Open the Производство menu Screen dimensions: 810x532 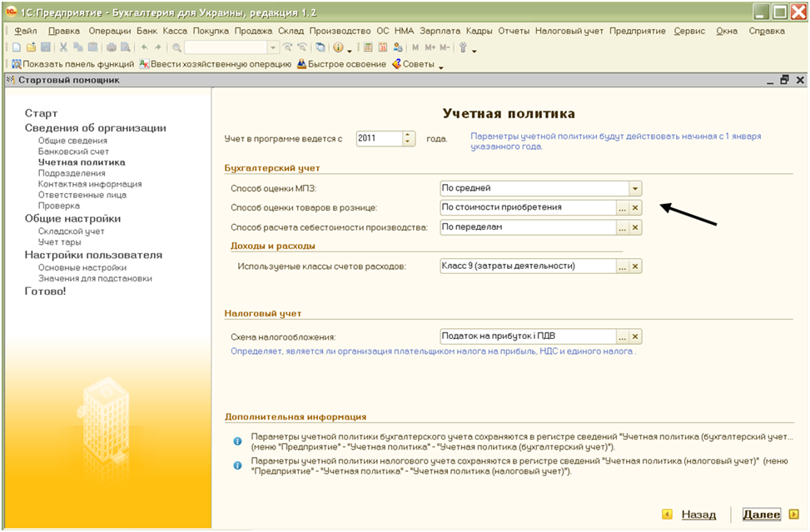click(340, 31)
